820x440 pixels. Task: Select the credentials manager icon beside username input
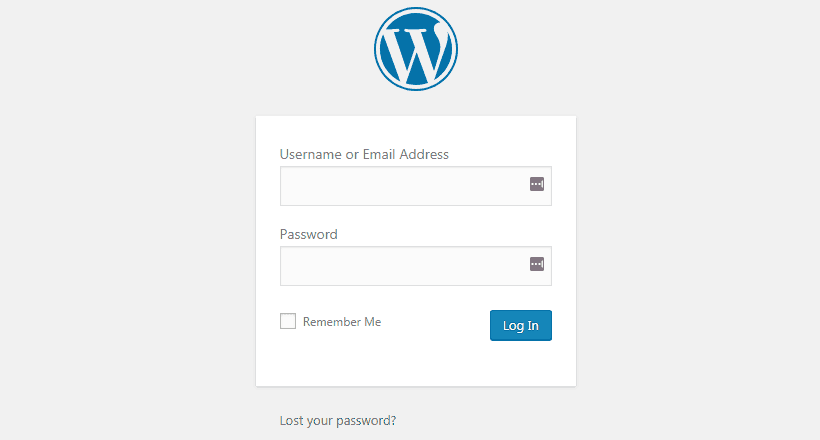(x=537, y=184)
